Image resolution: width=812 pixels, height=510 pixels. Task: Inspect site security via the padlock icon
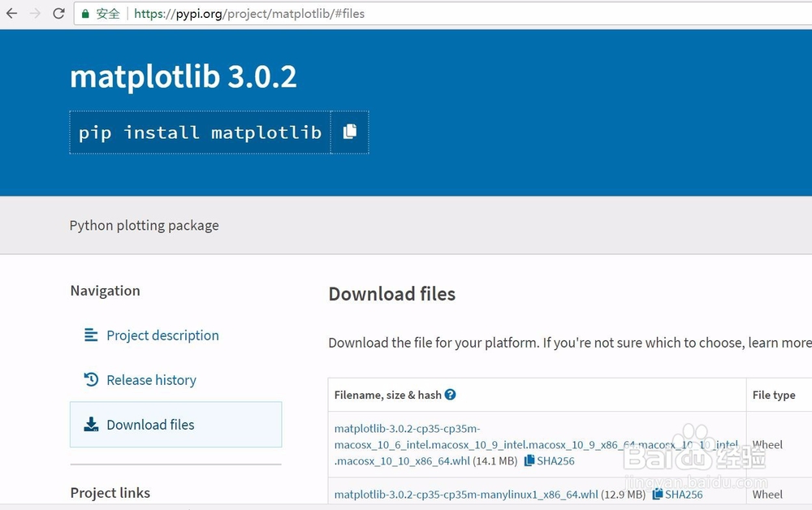tap(85, 13)
